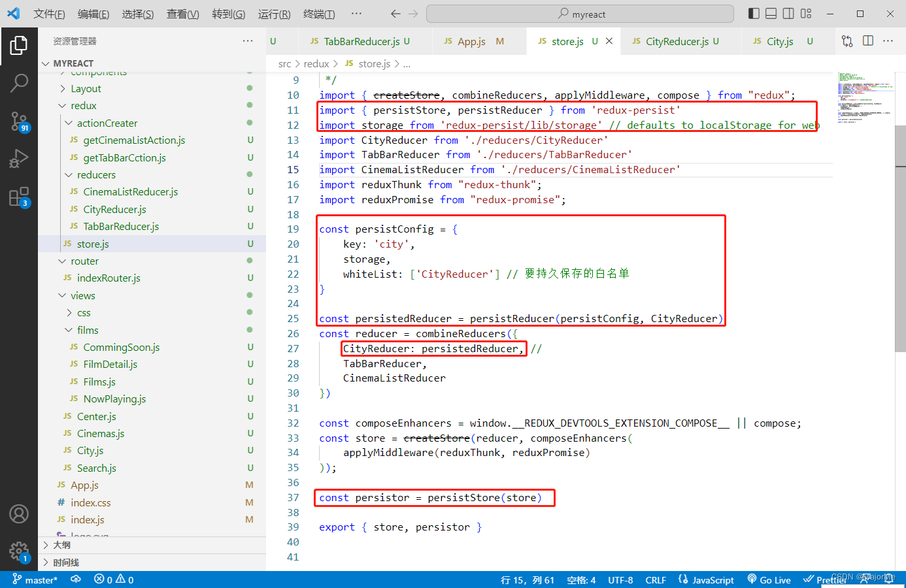Split the editor to the right
The width and height of the screenshot is (906, 588).
point(868,41)
